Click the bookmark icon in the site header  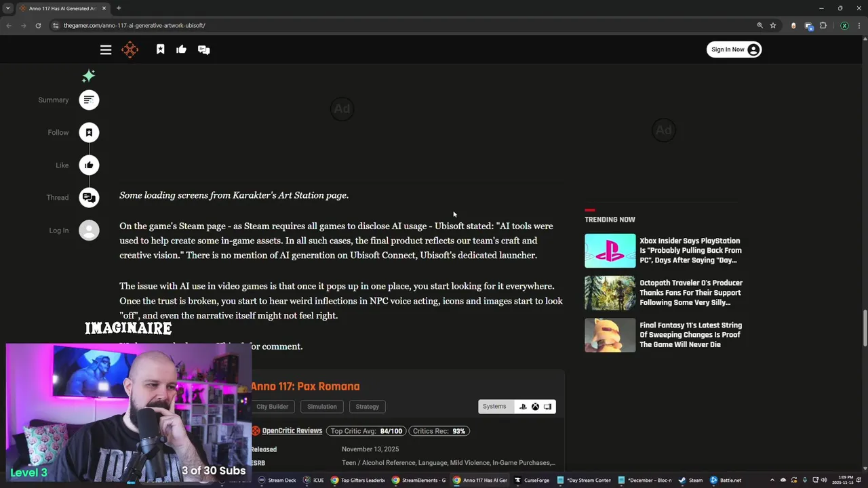click(x=160, y=49)
